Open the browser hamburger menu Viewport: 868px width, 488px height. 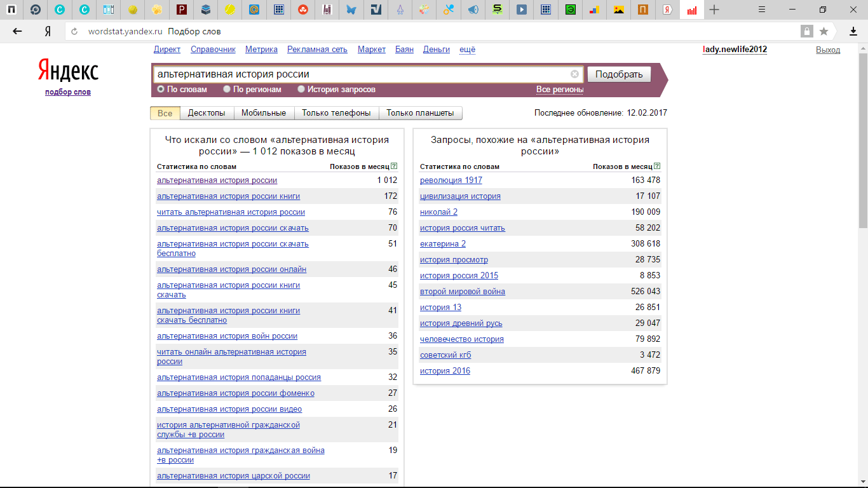click(x=763, y=10)
